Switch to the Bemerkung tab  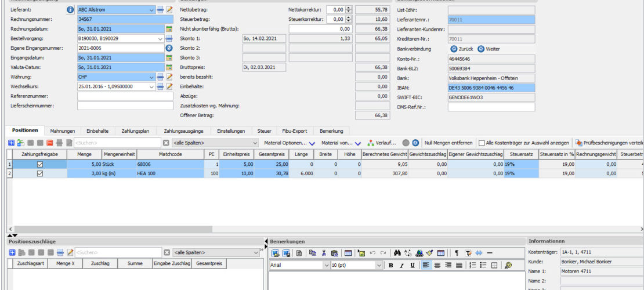(x=331, y=131)
